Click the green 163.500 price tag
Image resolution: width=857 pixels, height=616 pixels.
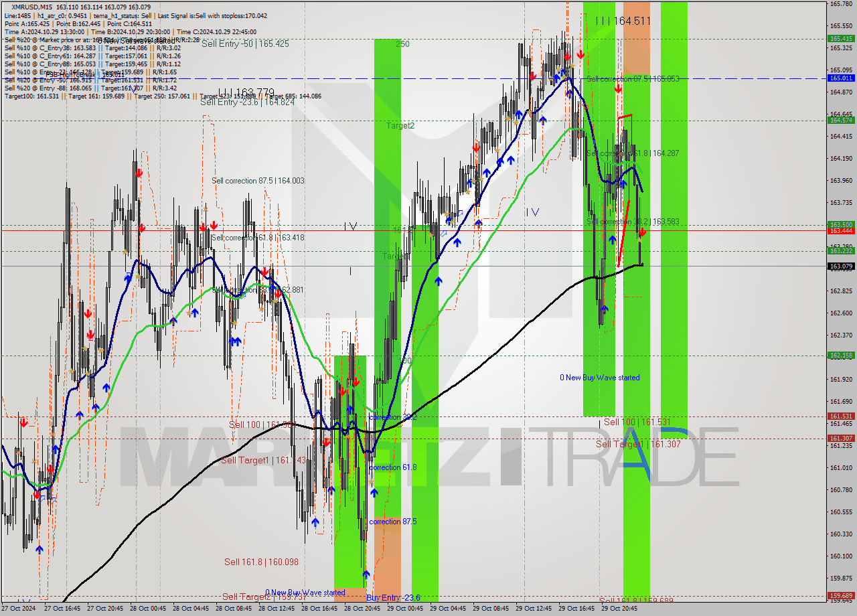[841, 225]
